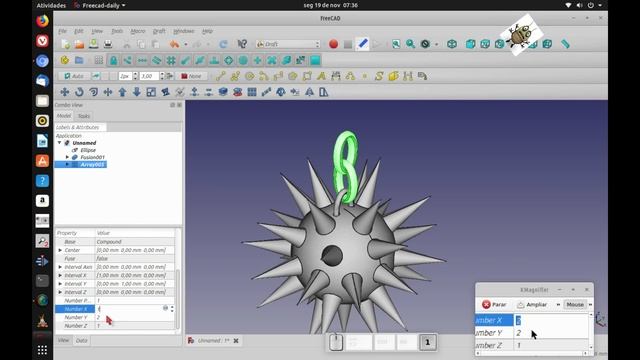Expand the Center property row

60,250
